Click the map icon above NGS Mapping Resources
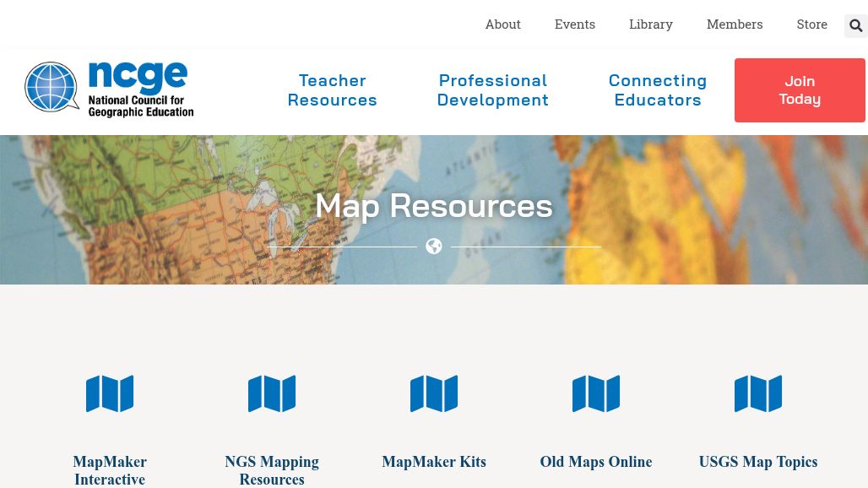Image resolution: width=868 pixels, height=488 pixels. pyautogui.click(x=272, y=393)
